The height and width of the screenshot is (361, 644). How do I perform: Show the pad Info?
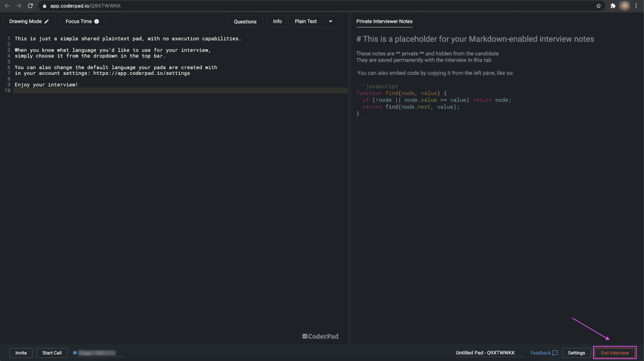pos(277,21)
